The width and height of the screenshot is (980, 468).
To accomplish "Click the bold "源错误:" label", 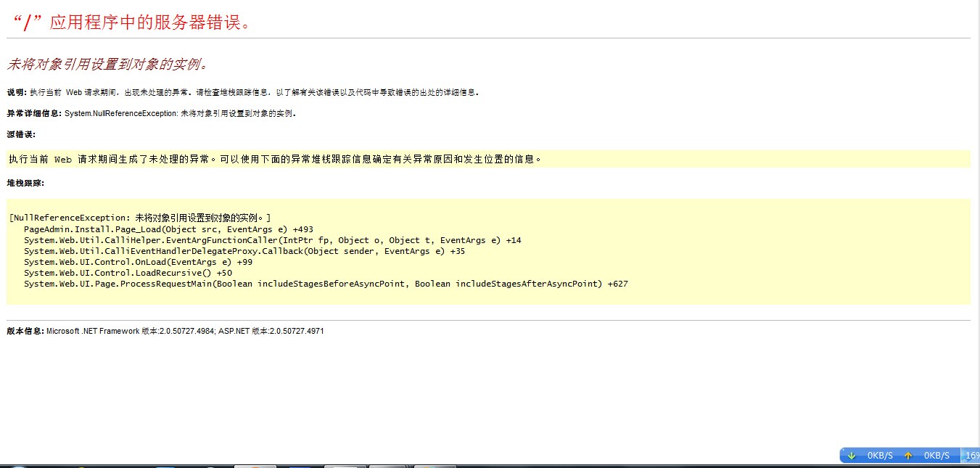I will [x=21, y=134].
